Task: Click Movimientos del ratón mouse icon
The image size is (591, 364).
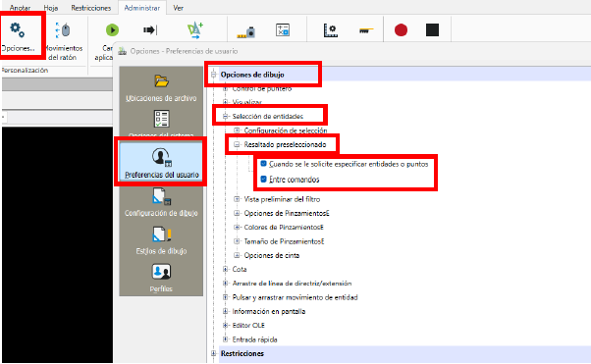Action: click(x=63, y=30)
